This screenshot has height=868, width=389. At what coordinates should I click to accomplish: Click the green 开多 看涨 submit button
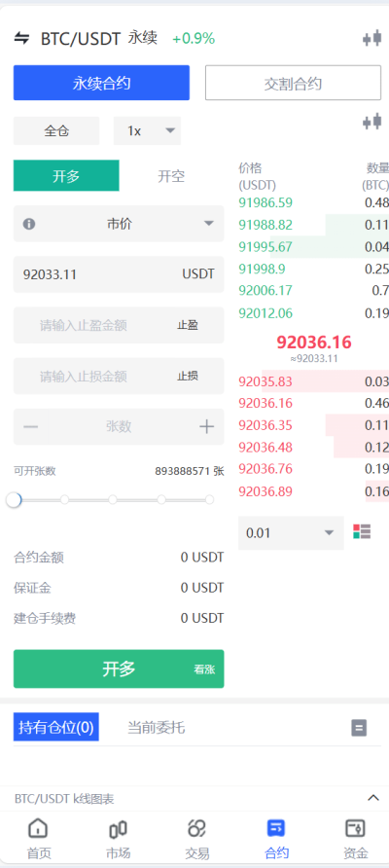pos(119,669)
